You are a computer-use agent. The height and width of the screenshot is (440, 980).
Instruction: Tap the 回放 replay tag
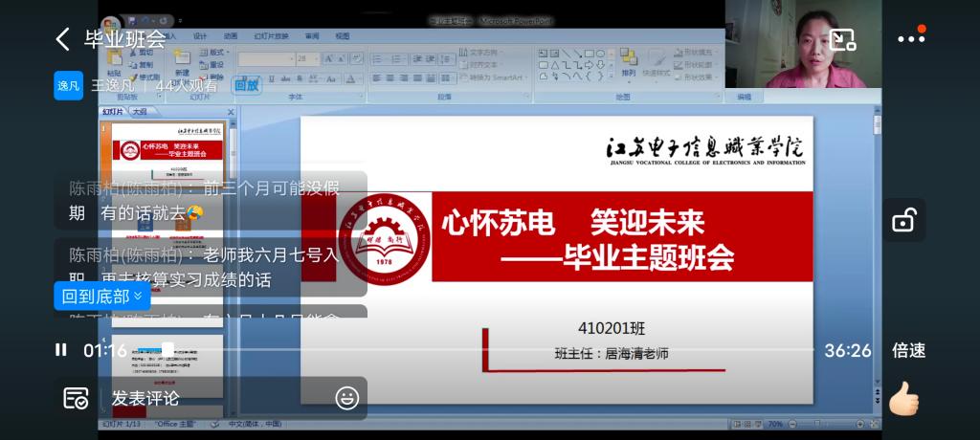pos(247,86)
